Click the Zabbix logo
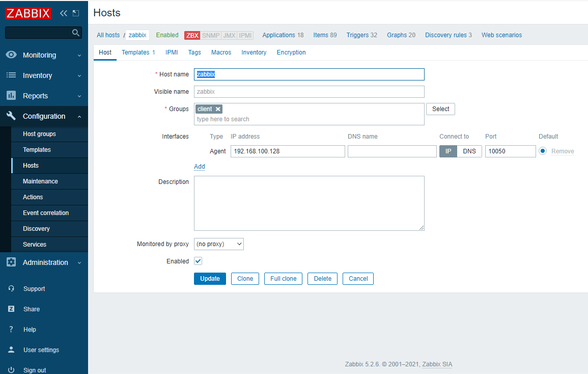 (28, 13)
